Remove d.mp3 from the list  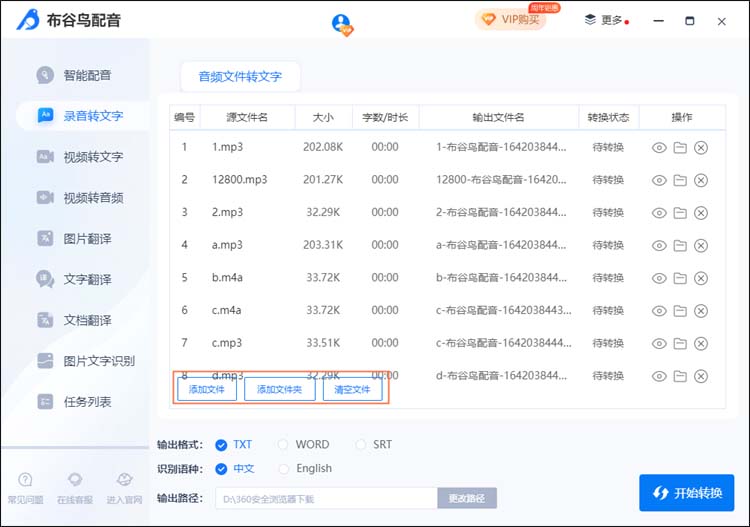(x=701, y=376)
